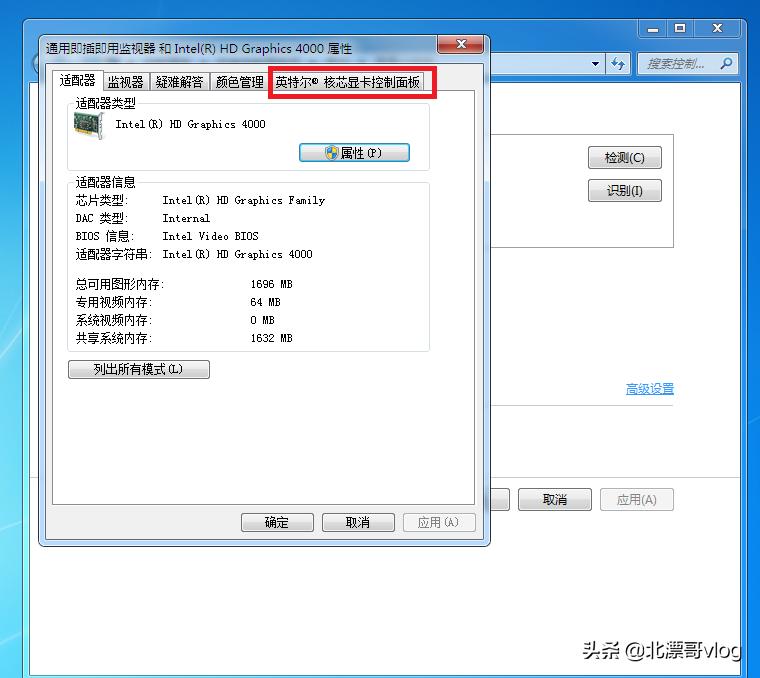Click the '0 MB' system video memory value

point(262,320)
